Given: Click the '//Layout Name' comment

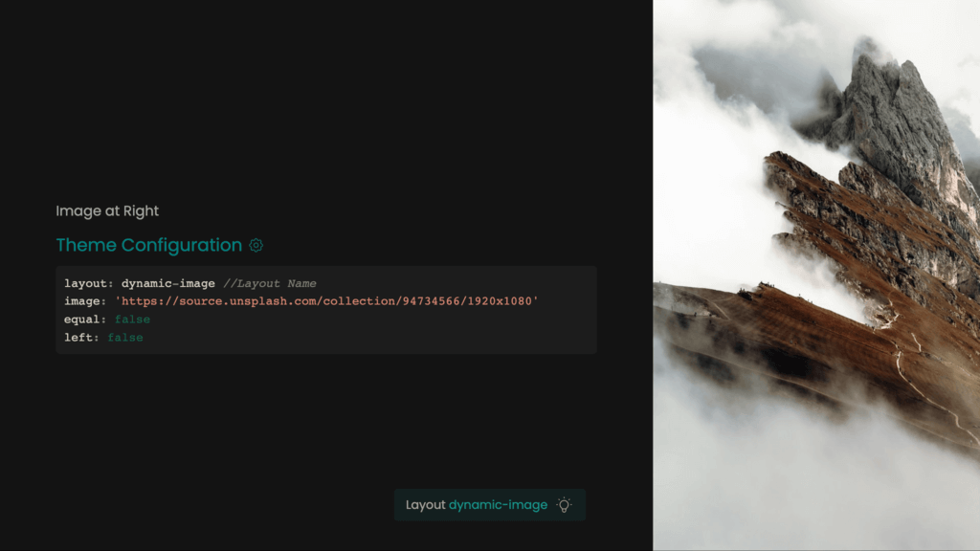Looking at the screenshot, I should pyautogui.click(x=270, y=283).
